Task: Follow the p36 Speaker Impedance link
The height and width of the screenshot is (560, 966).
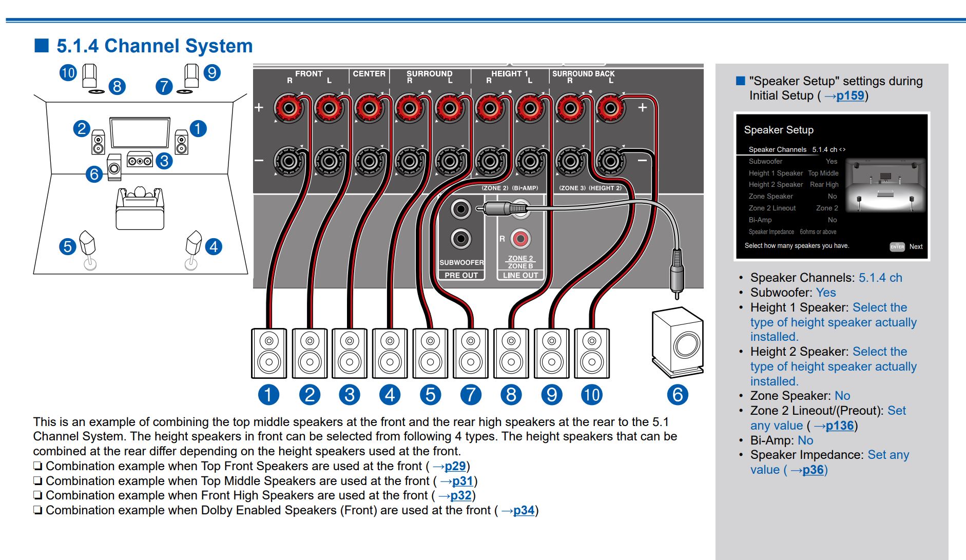Action: 813,470
